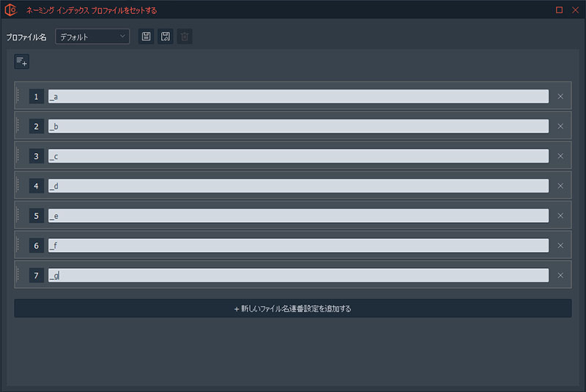Click the save profile as icon
Image resolution: width=586 pixels, height=392 pixels.
pos(166,37)
